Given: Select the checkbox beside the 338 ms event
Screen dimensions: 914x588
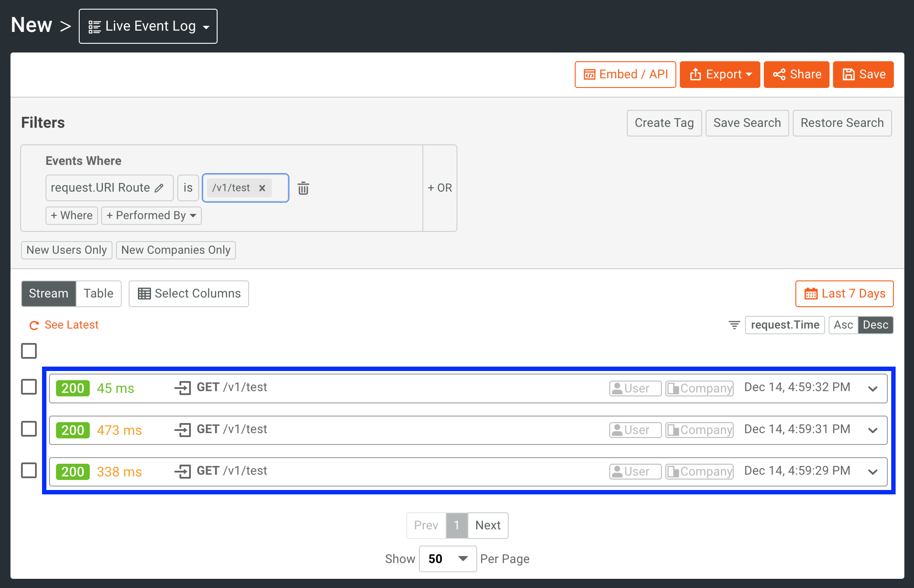Looking at the screenshot, I should tap(29, 470).
